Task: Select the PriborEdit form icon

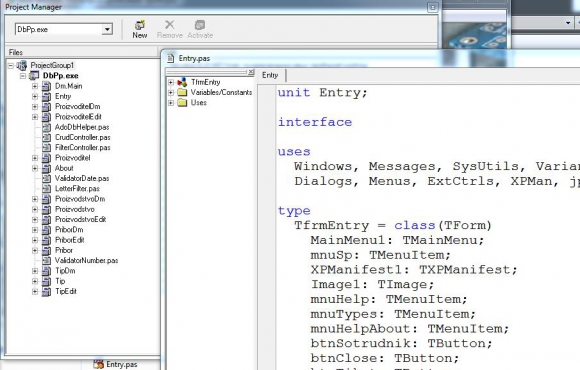Action: point(46,240)
